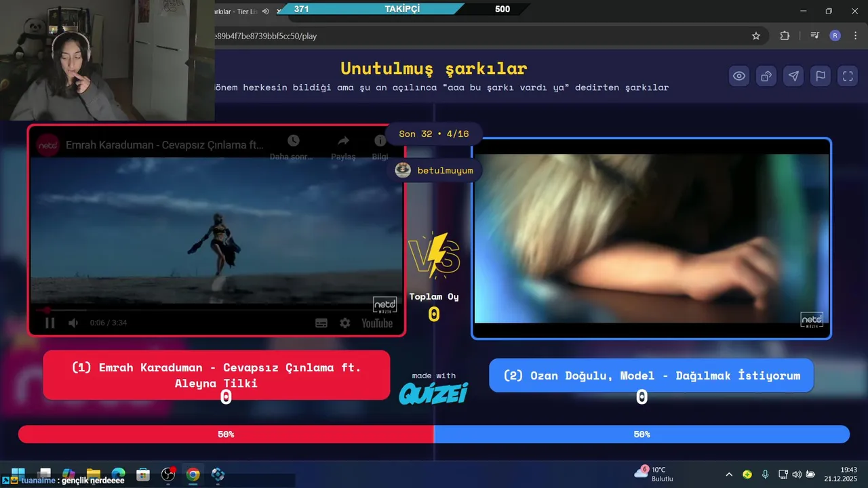Expand hidden system tray icons chevron
This screenshot has width=868, height=488.
(x=729, y=474)
